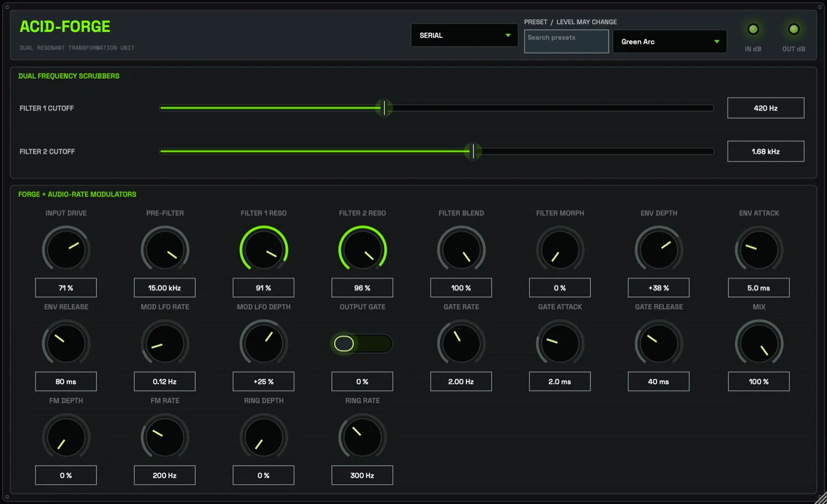The height and width of the screenshot is (504, 827).
Task: Click the resize grip in window corner
Action: pos(820,497)
